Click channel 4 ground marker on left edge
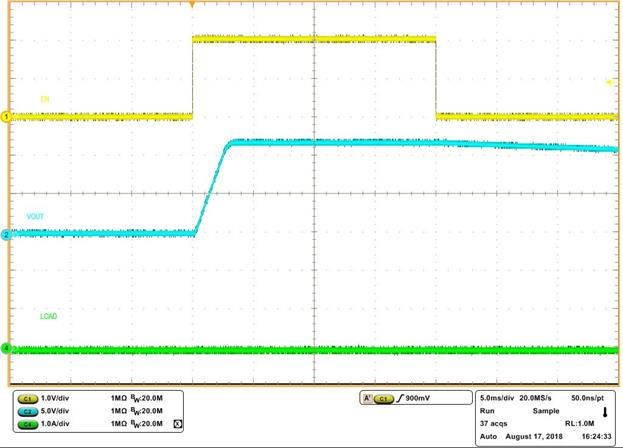Image resolution: width=623 pixels, height=448 pixels. point(5,349)
